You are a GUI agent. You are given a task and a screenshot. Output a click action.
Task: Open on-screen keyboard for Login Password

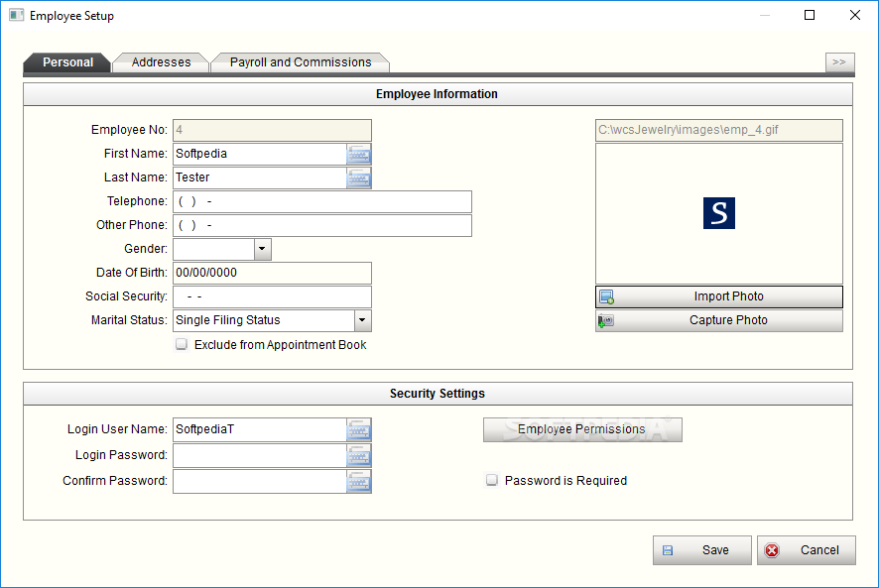click(358, 455)
